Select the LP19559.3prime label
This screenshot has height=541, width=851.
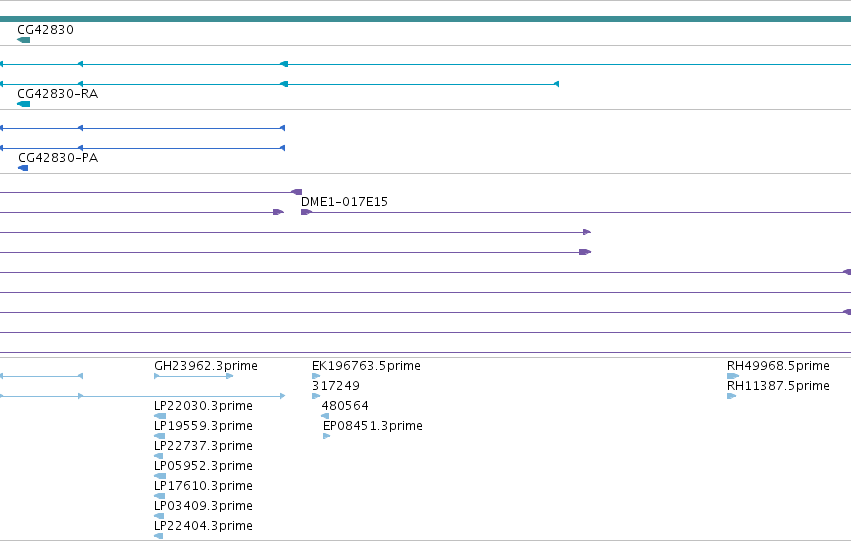204,426
